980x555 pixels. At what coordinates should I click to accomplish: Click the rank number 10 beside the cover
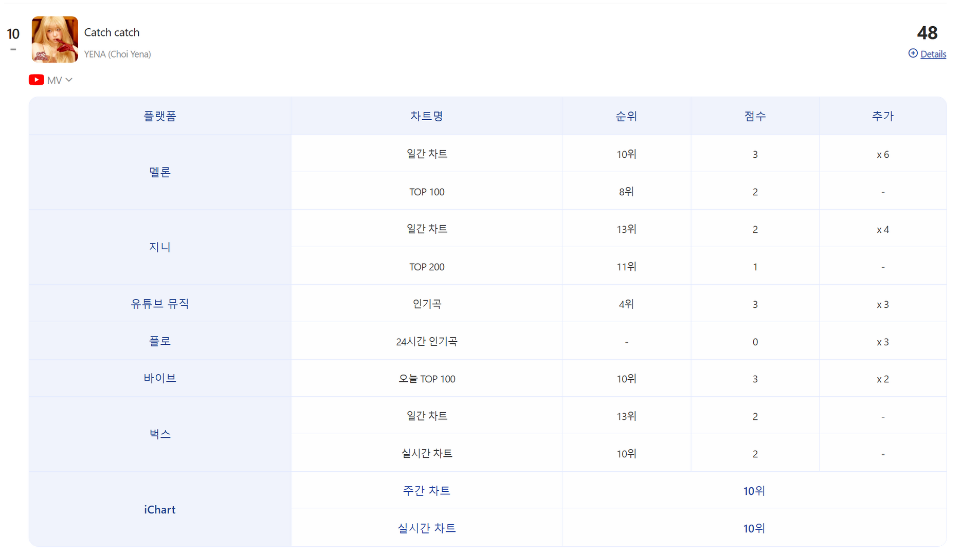[x=13, y=34]
